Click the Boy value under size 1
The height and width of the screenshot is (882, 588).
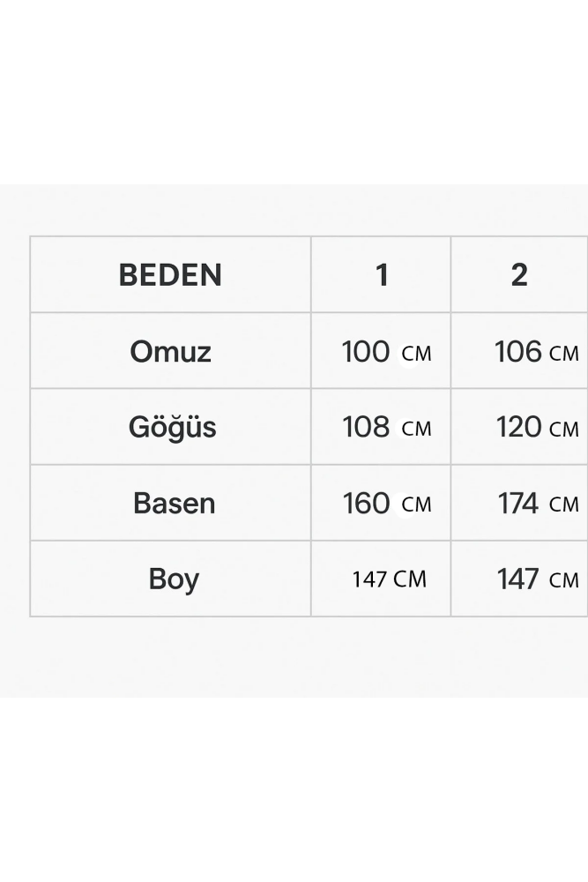click(389, 579)
